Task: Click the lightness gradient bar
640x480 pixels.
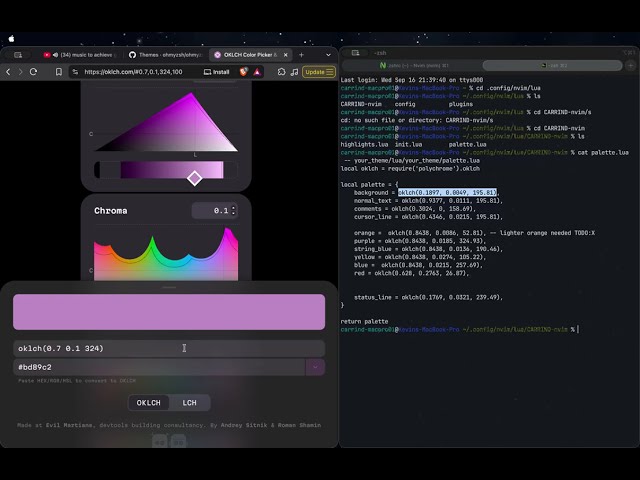Action: (166, 170)
